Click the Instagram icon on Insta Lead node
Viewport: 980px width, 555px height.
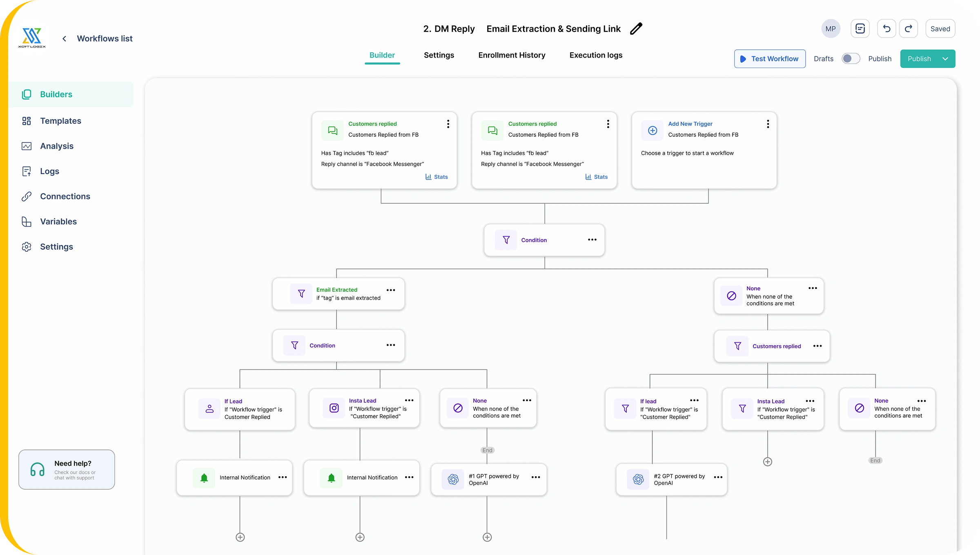pos(334,408)
